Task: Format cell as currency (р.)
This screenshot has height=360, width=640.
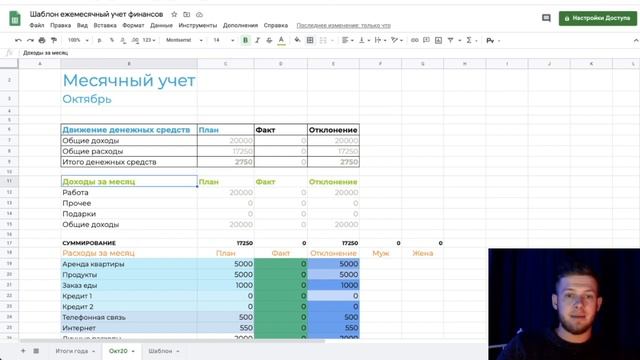Action: [100, 40]
